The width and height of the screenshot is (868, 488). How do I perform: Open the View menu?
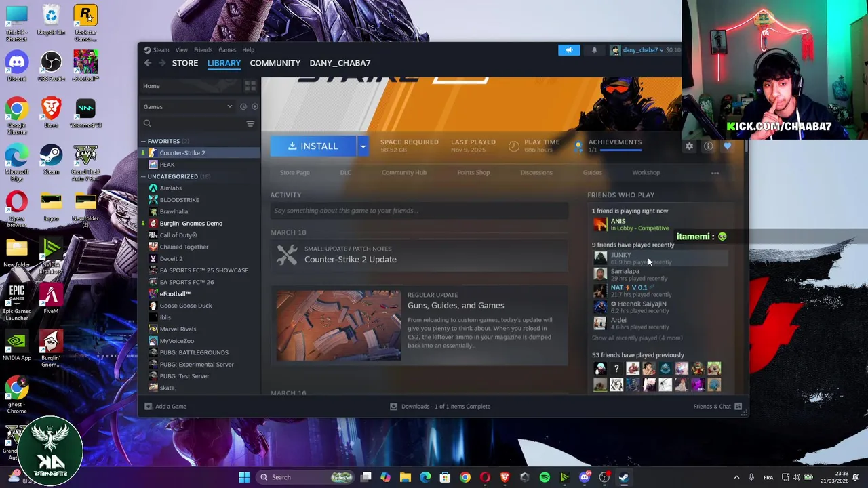tap(181, 49)
